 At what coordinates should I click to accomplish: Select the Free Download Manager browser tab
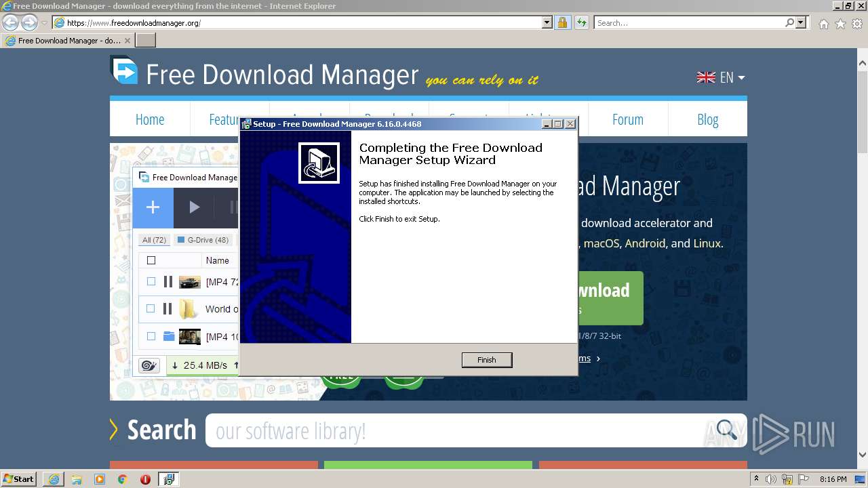tap(68, 41)
